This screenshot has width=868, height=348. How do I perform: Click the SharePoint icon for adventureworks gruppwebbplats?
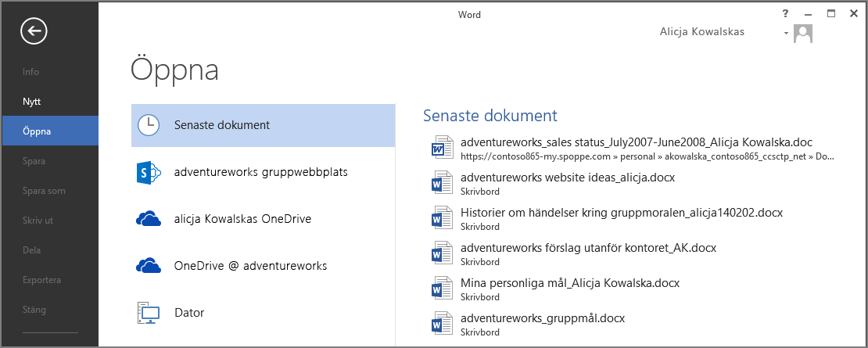pos(149,173)
